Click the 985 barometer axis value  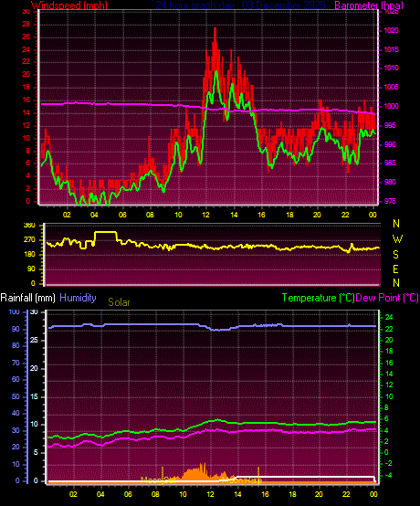tap(390, 163)
